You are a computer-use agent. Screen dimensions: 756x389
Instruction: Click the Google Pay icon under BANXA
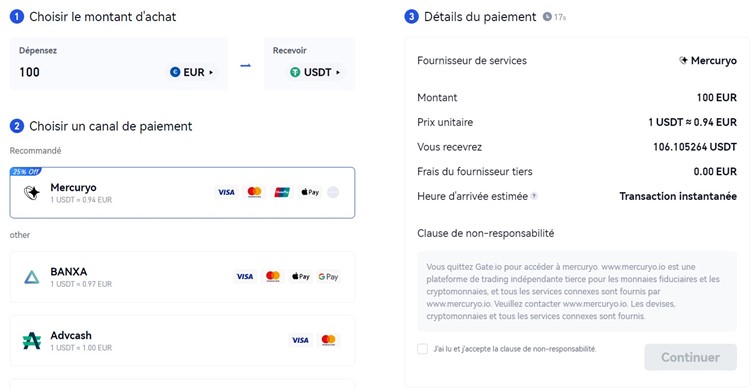(328, 277)
